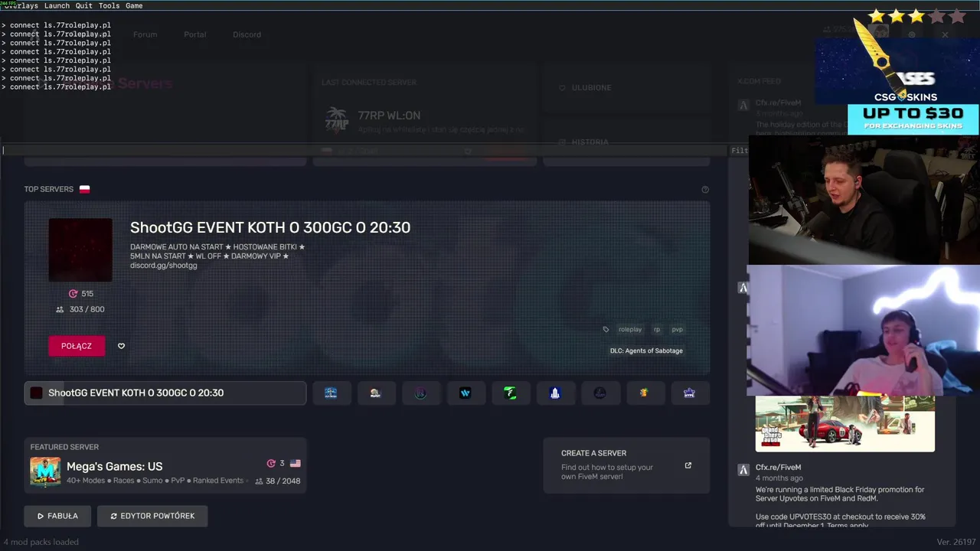The image size is (980, 551).
Task: Click the Top Servers help question-mark icon
Action: pyautogui.click(x=705, y=190)
